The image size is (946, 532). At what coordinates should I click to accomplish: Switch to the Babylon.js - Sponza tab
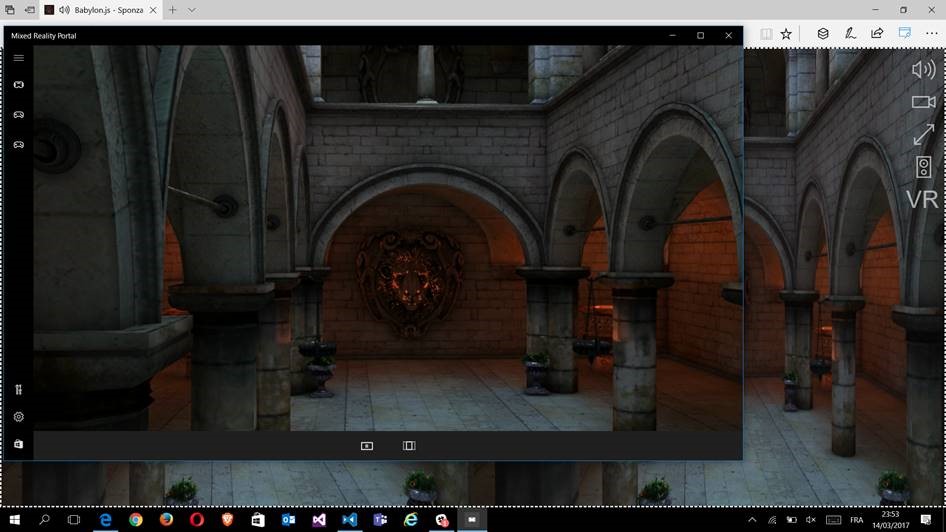tap(102, 10)
